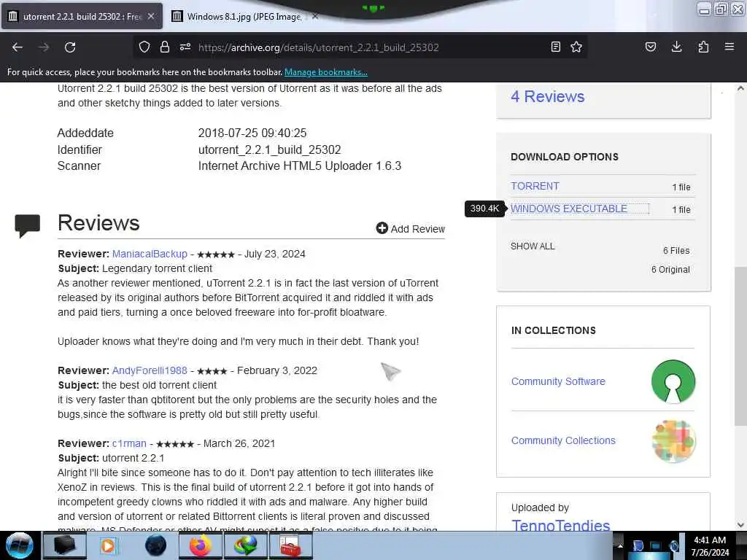747x560 pixels.
Task: Reload the current archive.org page
Action: coord(70,47)
